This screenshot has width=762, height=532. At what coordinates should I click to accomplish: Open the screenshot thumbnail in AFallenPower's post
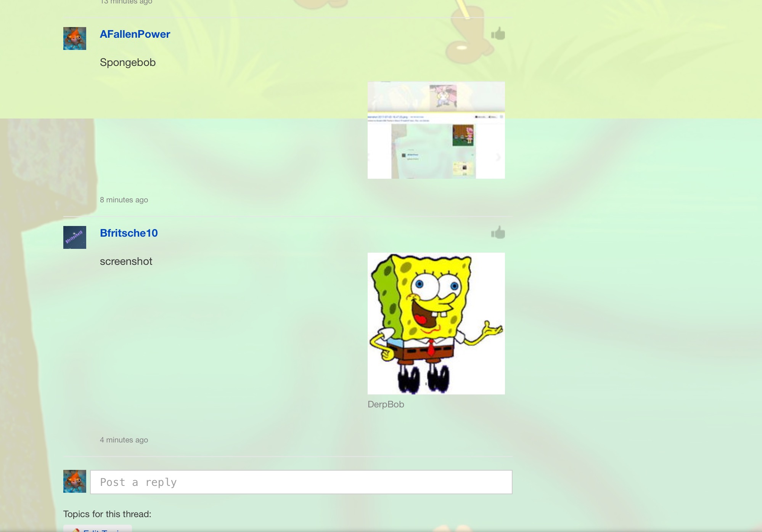(436, 130)
